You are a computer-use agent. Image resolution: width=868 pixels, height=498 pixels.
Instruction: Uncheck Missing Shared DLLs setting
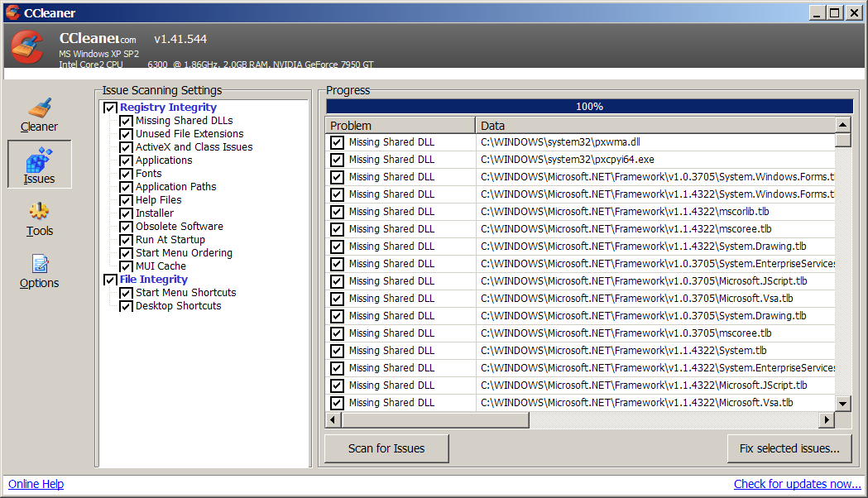click(127, 121)
